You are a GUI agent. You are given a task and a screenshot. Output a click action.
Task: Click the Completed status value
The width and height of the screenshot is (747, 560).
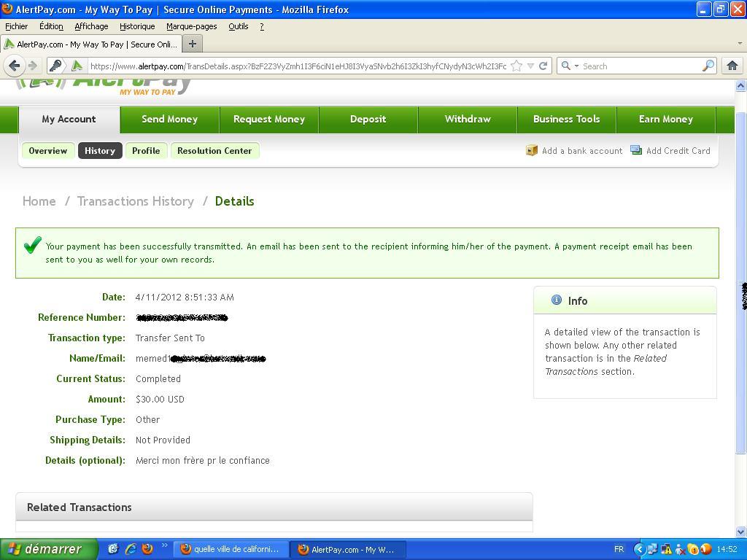[x=158, y=378]
